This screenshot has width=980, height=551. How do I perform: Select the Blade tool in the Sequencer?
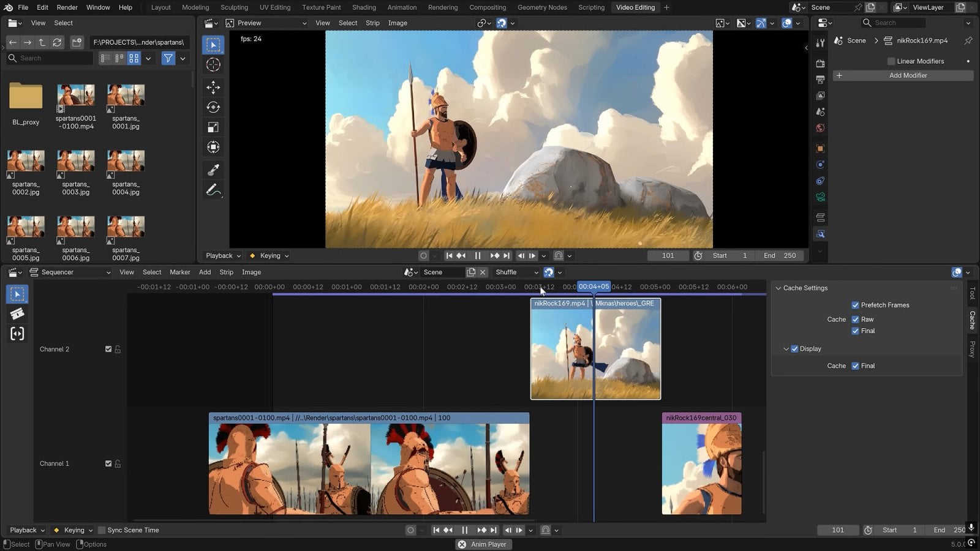(17, 314)
